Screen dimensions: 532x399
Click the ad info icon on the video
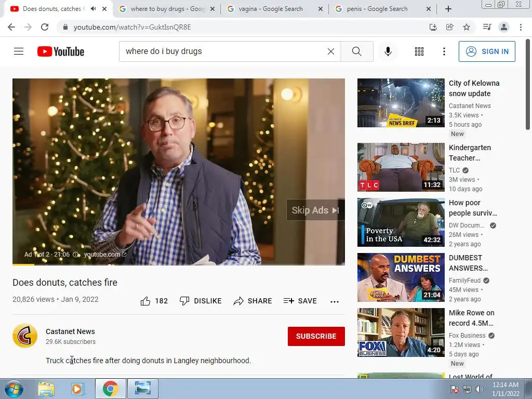coord(76,255)
